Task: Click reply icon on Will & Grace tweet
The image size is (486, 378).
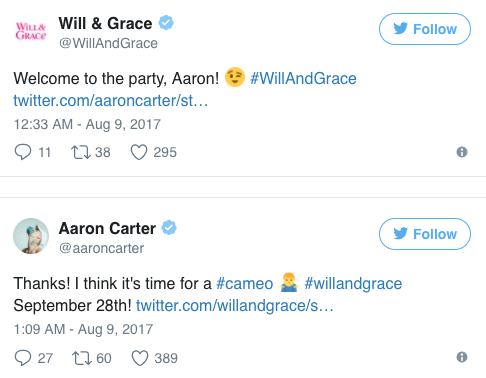Action: pyautogui.click(x=23, y=152)
